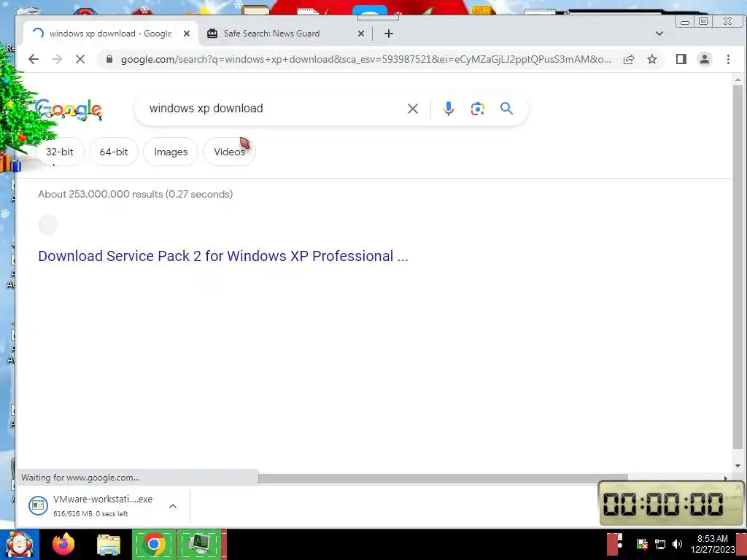Stop loading the page with the X button
Screen dimensions: 747x560
point(80,59)
